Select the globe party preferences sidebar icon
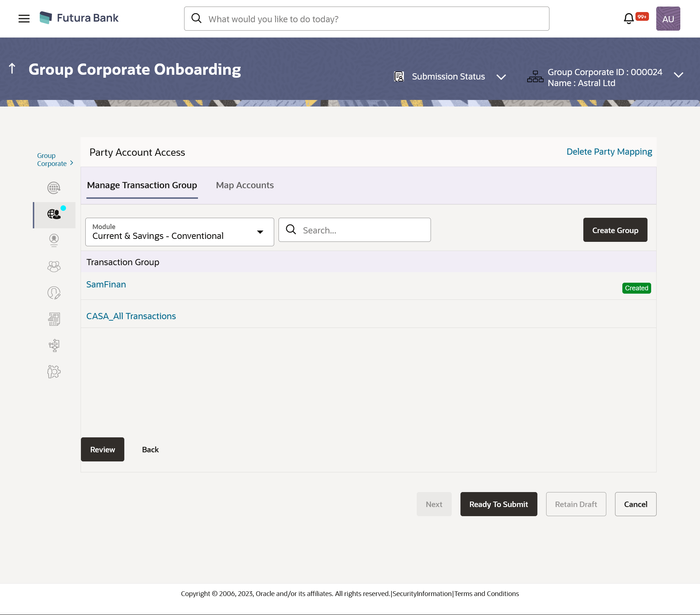Viewport: 700px width, 615px height. (x=54, y=188)
